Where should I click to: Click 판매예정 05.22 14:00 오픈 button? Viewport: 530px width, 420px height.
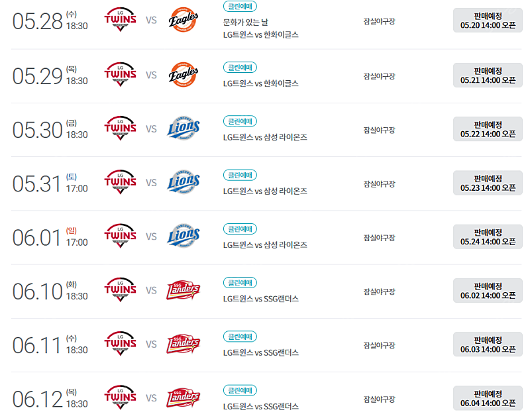(488, 129)
